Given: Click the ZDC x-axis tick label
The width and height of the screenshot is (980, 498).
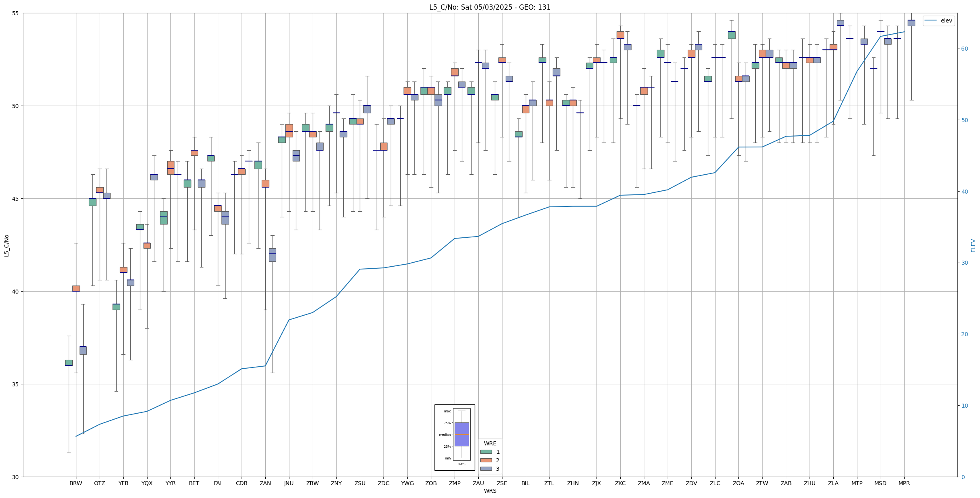Looking at the screenshot, I should click(x=383, y=483).
